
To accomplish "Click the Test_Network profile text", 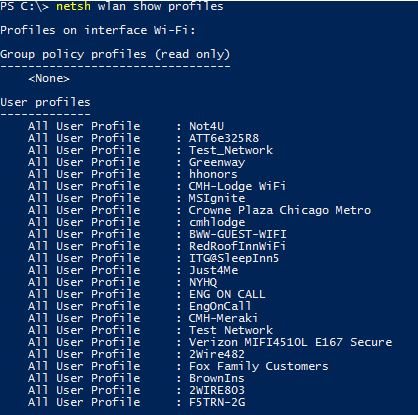I will tap(231, 150).
